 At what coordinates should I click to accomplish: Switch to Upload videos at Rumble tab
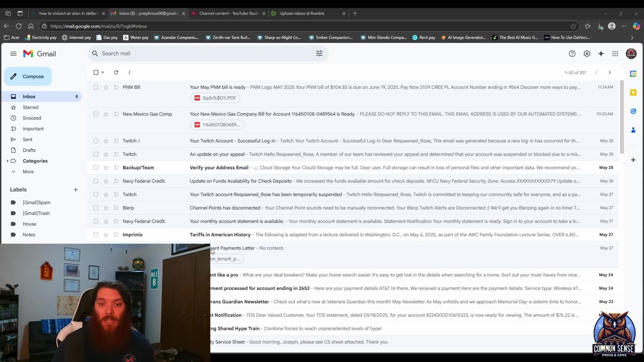[x=308, y=13]
